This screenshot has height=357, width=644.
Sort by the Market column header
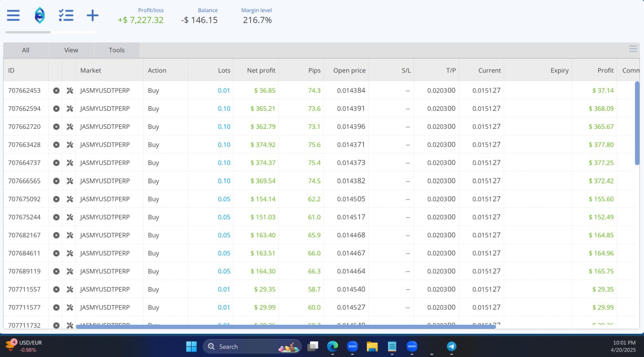coord(109,70)
